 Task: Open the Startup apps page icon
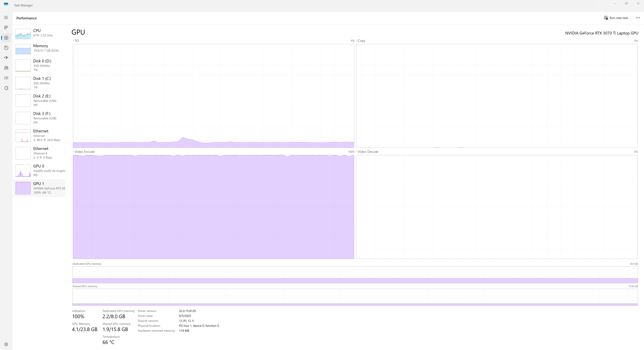pyautogui.click(x=6, y=58)
